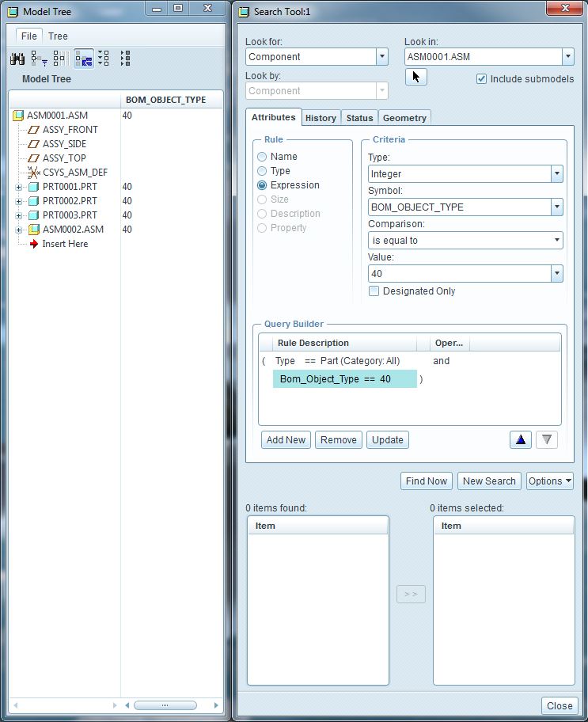Screen dimensions: 588x722
Task: Open the criteria Type Integer dropdown
Action: 556,174
